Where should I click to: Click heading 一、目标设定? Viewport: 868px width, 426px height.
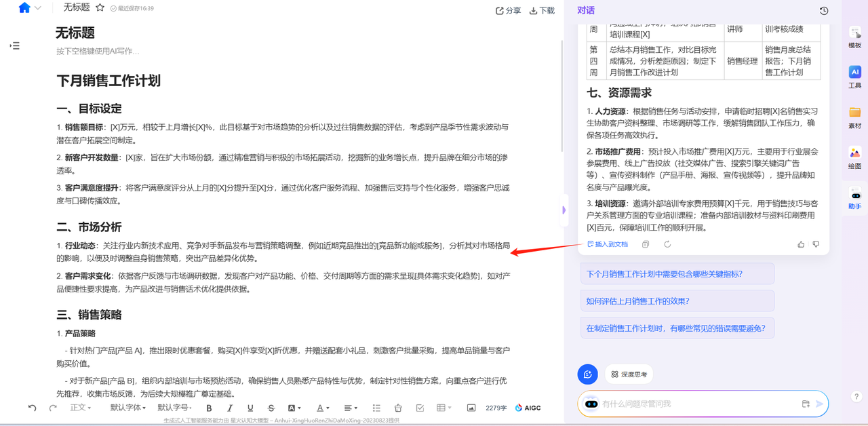click(x=89, y=109)
